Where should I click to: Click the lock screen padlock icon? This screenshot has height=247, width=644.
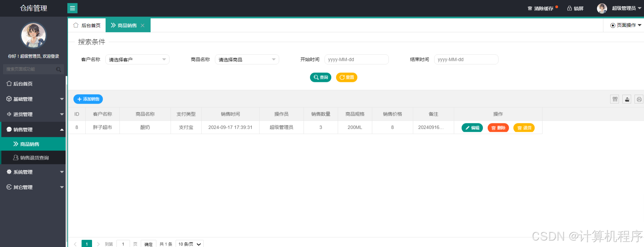pyautogui.click(x=570, y=8)
